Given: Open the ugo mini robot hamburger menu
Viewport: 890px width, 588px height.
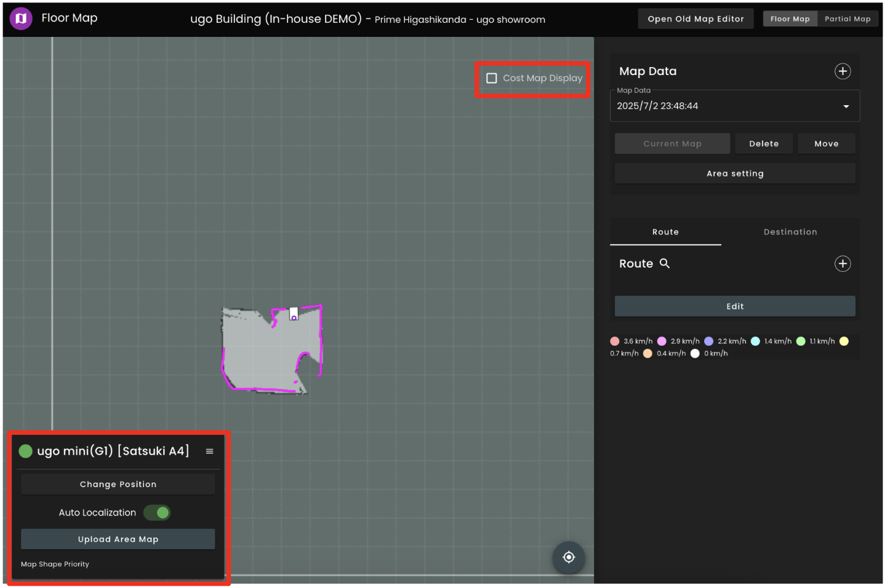Looking at the screenshot, I should tap(209, 451).
